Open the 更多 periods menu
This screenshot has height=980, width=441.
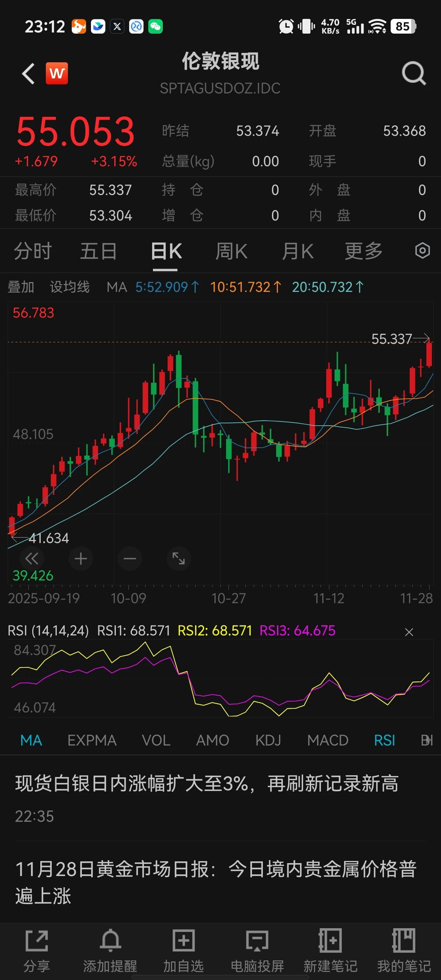click(364, 251)
